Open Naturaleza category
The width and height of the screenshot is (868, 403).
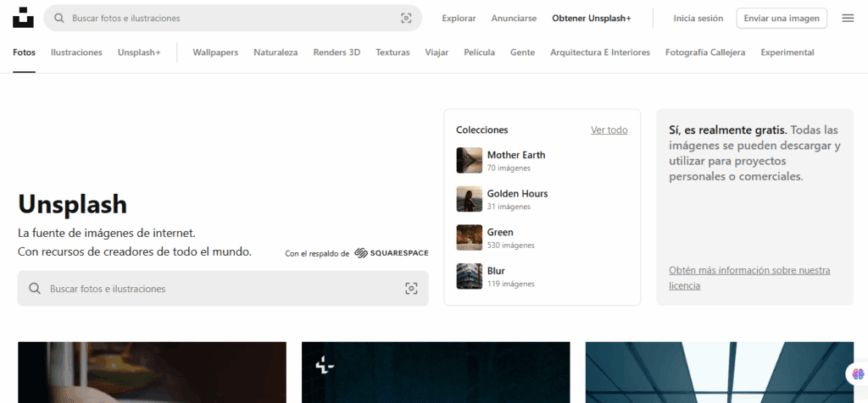tap(275, 52)
